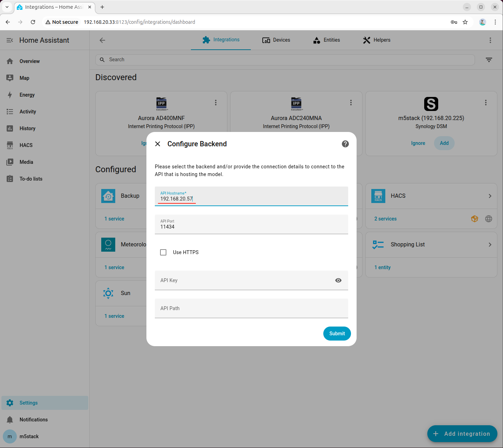The image size is (503, 448).
Task: Collapse the Home Assistant sidebar menu
Action: tap(10, 40)
